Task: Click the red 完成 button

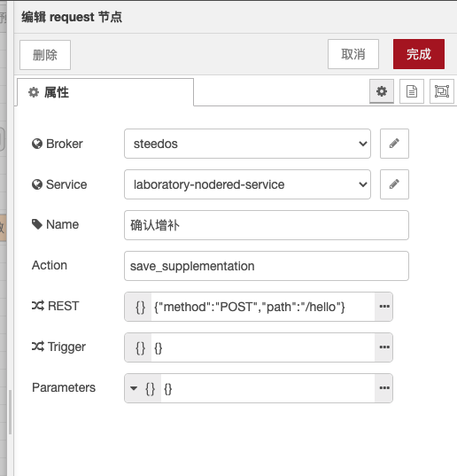Action: pyautogui.click(x=419, y=54)
